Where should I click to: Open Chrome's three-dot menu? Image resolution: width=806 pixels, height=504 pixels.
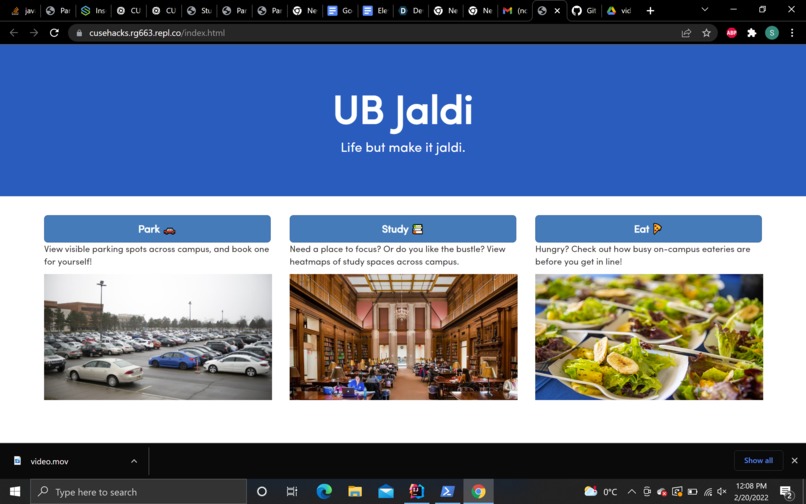tap(792, 33)
